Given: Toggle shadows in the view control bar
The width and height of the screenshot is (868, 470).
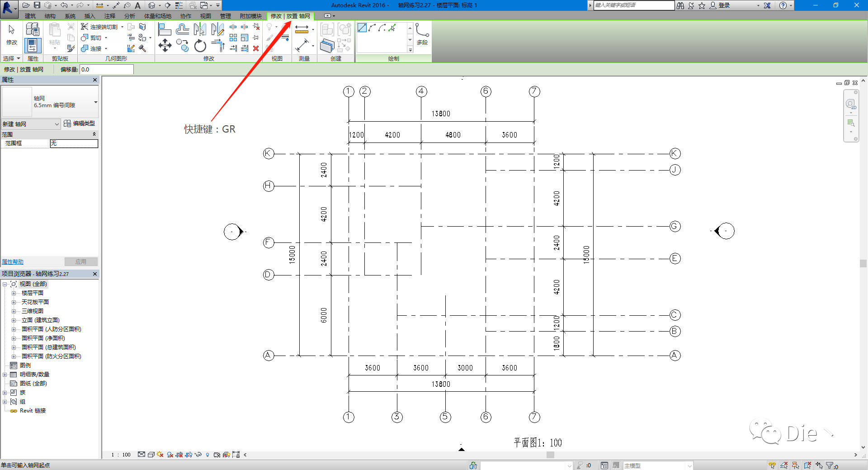Looking at the screenshot, I should 170,455.
